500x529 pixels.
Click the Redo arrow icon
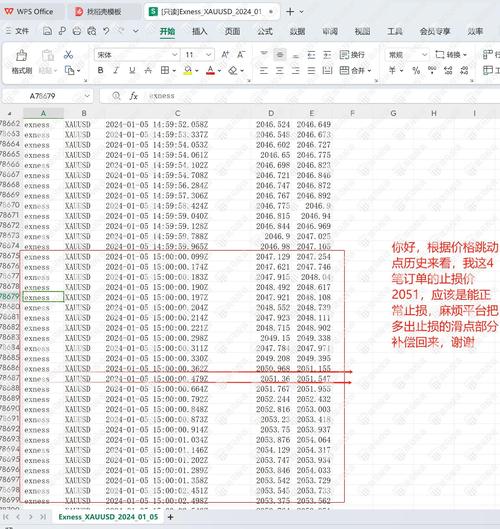(x=121, y=31)
